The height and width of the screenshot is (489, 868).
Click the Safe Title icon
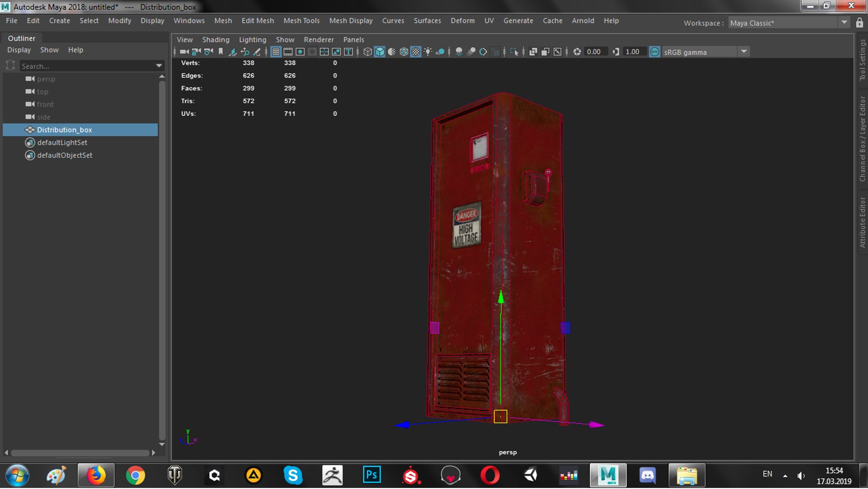point(348,52)
